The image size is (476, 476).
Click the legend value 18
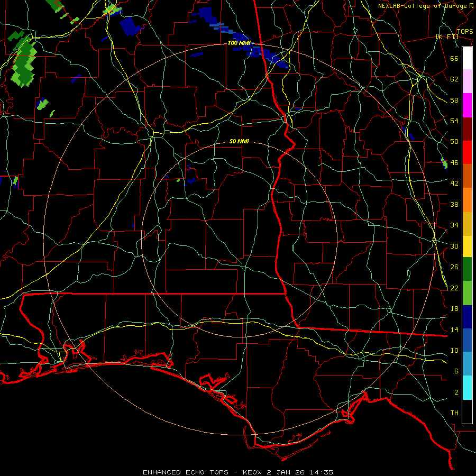pos(454,309)
